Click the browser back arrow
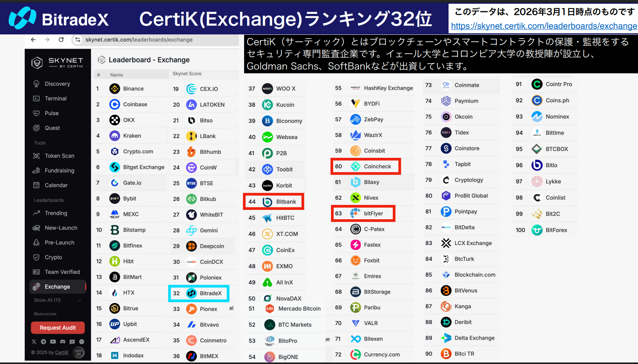The width and height of the screenshot is (638, 364). click(33, 40)
